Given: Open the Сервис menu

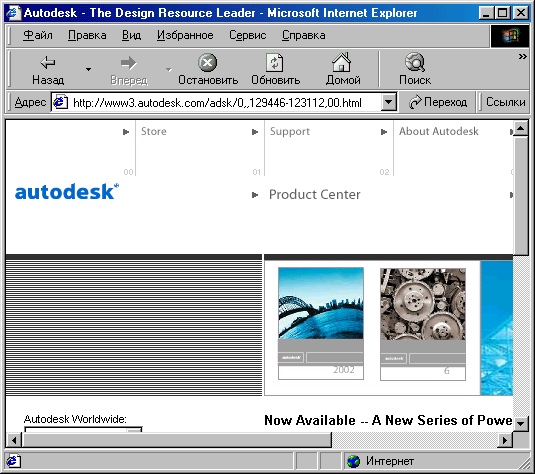Looking at the screenshot, I should click(x=247, y=35).
